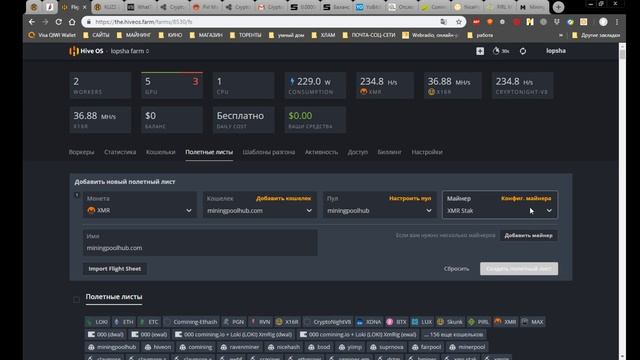This screenshot has width=640, height=360.
Task: Switch to the Кошельки tab
Action: (160, 152)
